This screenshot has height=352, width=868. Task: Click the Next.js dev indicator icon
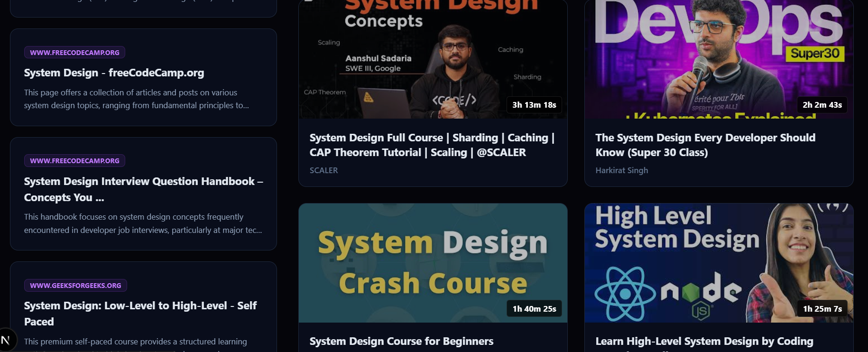click(x=7, y=340)
